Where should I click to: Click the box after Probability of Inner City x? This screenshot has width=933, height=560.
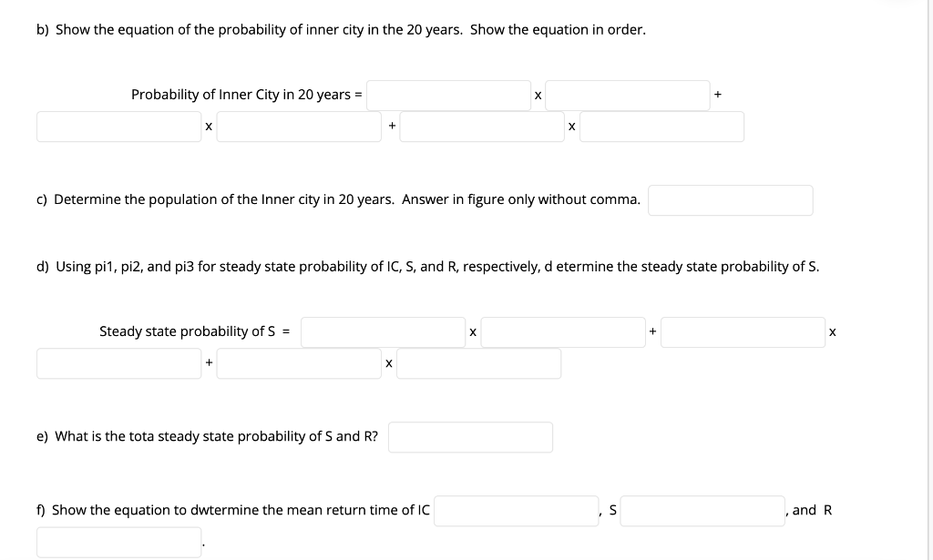point(628,95)
